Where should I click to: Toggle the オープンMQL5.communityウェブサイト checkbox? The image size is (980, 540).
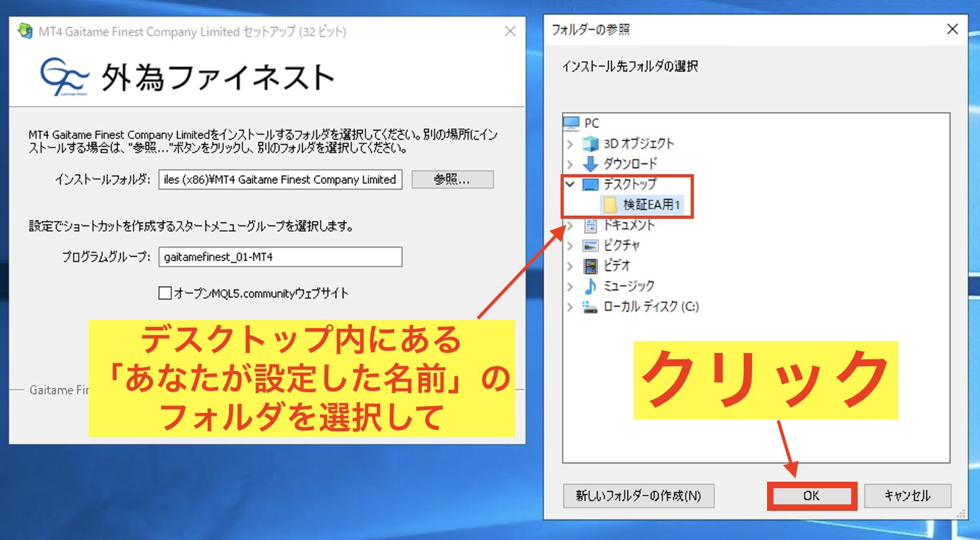coord(165,293)
